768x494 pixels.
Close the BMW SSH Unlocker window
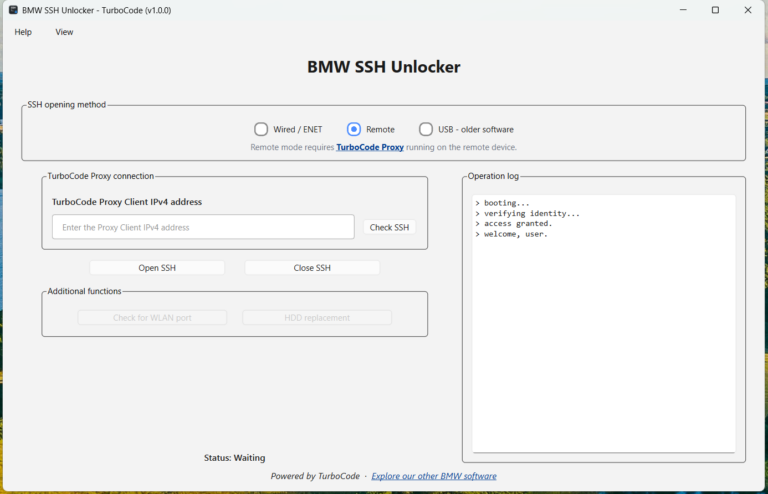[747, 10]
